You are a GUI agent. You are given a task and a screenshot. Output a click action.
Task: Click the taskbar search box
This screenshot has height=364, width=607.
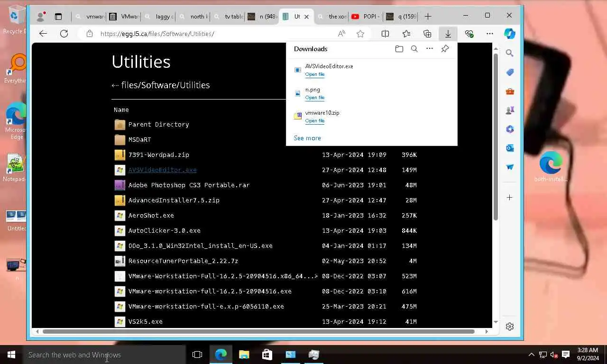coord(104,355)
